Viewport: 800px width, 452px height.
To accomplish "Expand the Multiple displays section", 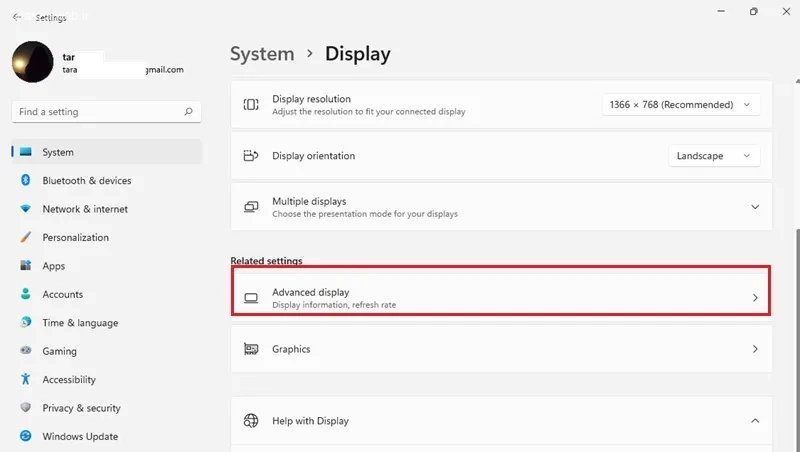I will [x=755, y=207].
